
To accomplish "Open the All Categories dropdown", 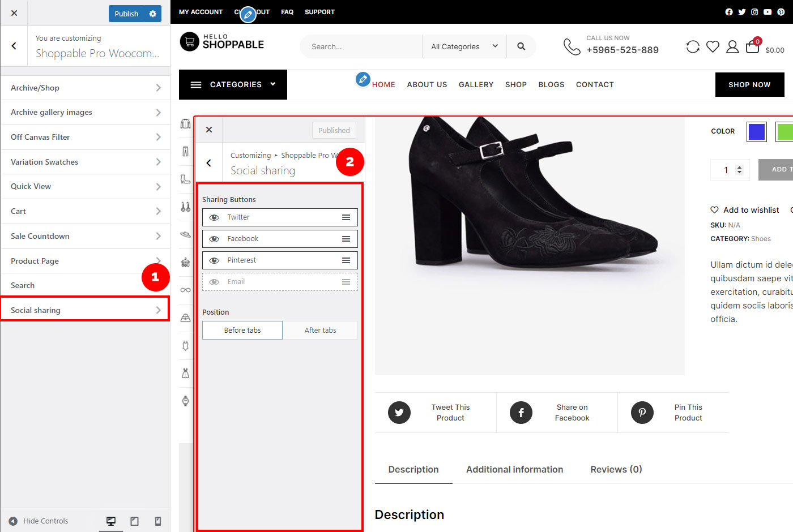I will pyautogui.click(x=464, y=46).
